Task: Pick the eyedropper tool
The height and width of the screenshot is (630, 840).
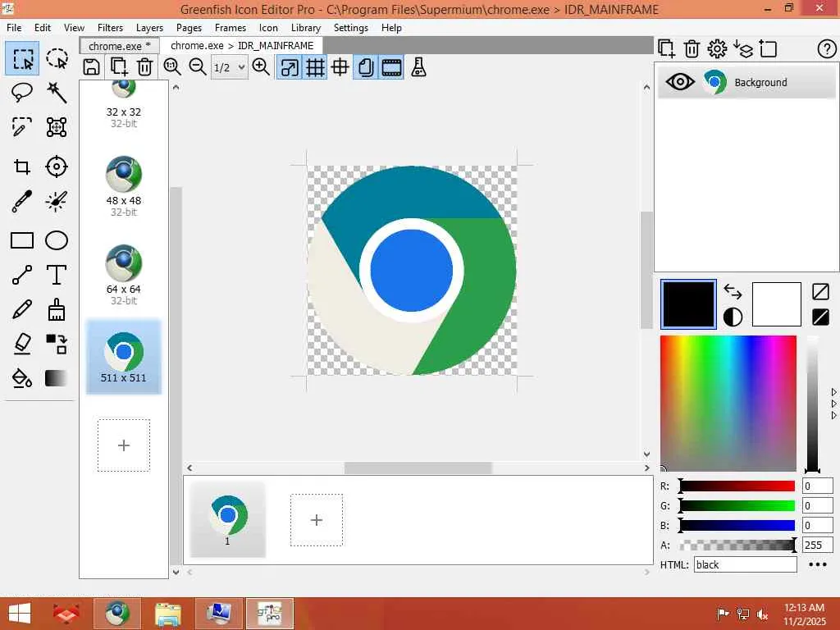Action: (x=22, y=202)
